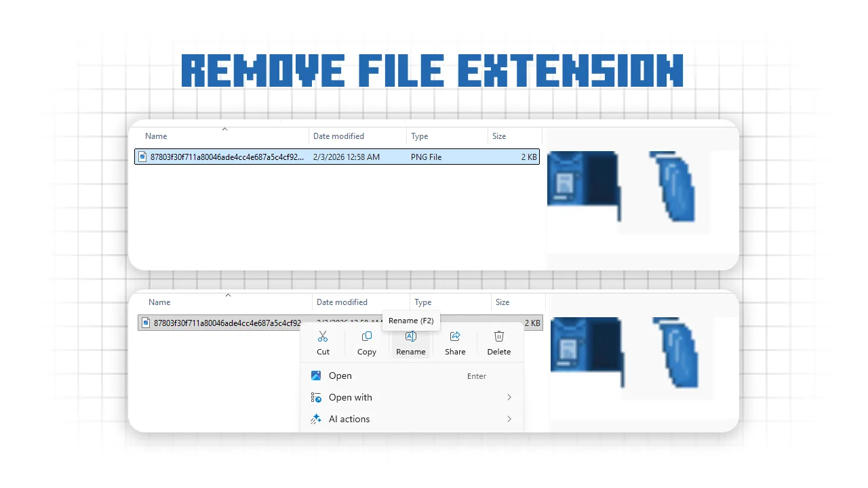Click the PNG file icon beside the filename
The height and width of the screenshot is (488, 868).
tap(142, 157)
